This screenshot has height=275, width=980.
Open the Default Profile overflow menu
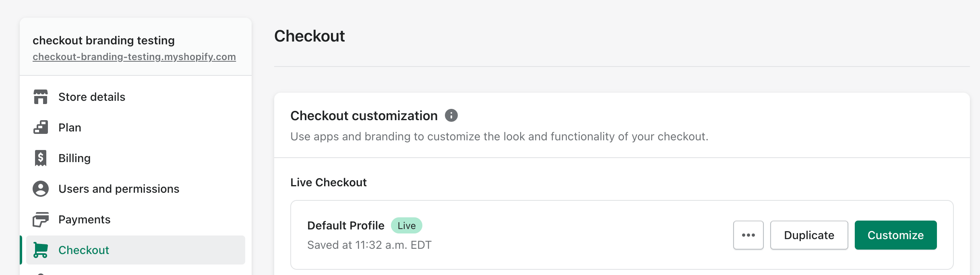tap(748, 235)
